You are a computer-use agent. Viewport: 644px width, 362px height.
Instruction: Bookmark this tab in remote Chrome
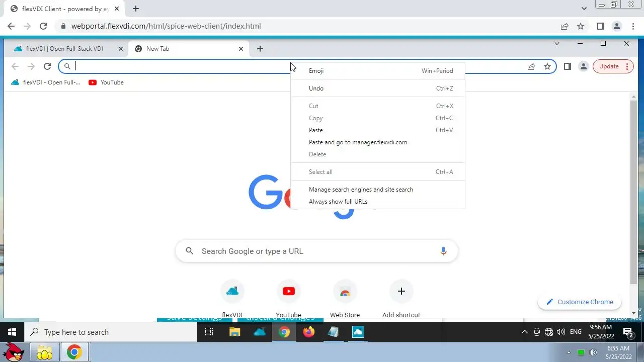547,66
